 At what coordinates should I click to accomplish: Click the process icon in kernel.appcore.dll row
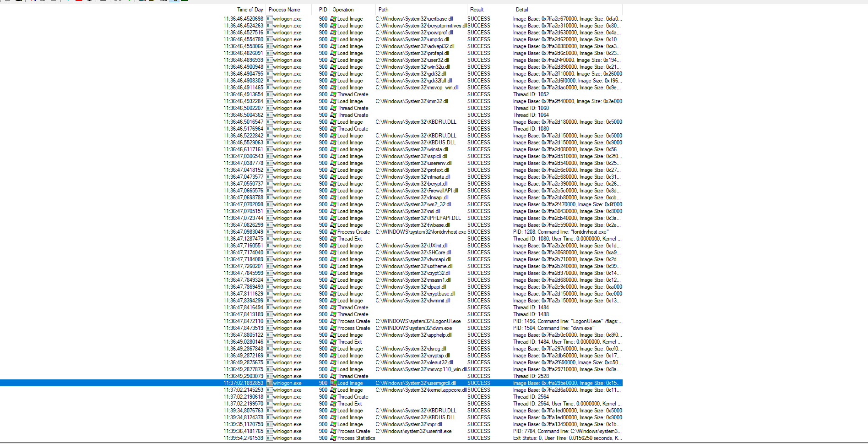click(x=269, y=390)
